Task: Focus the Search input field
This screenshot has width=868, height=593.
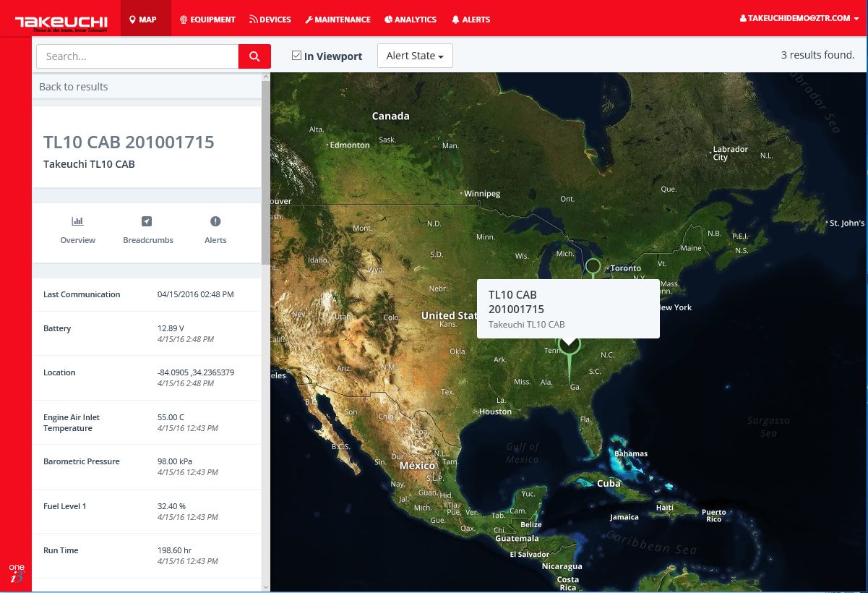Action: [x=137, y=56]
